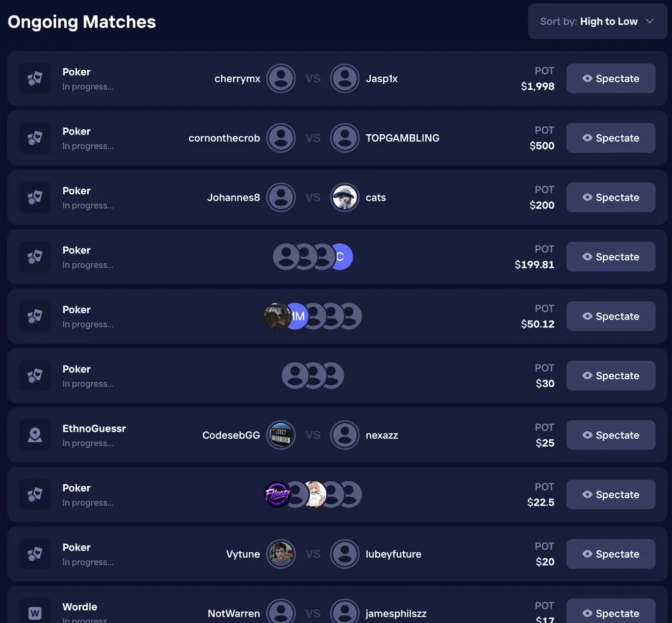
Task: Click the Vytune player avatar
Action: [281, 554]
